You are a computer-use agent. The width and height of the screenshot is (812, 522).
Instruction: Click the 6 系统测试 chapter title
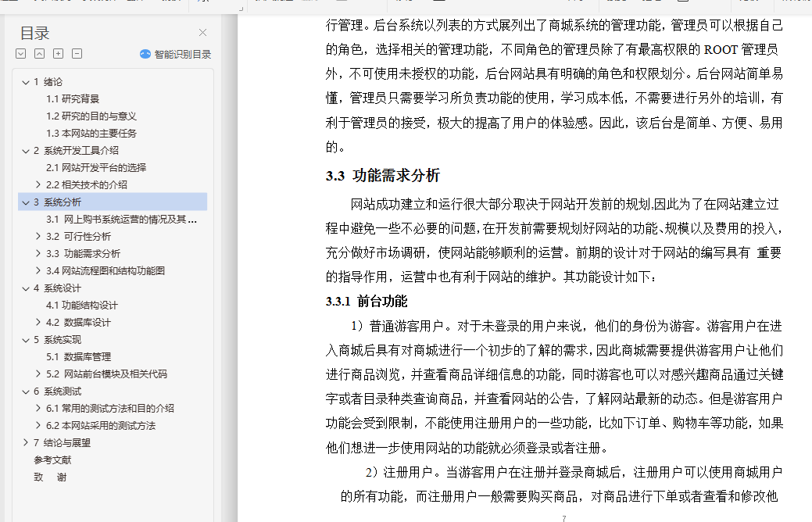[x=57, y=391]
